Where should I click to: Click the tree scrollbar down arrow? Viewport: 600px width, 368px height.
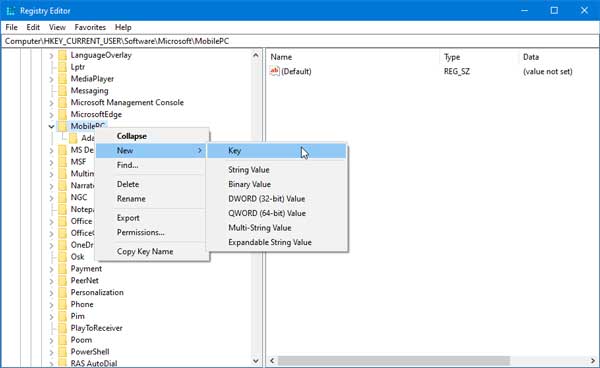coord(256,361)
